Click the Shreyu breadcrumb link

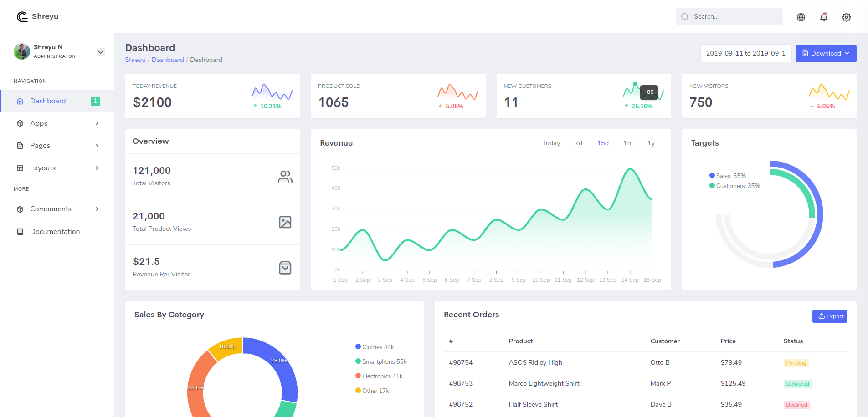[135, 60]
